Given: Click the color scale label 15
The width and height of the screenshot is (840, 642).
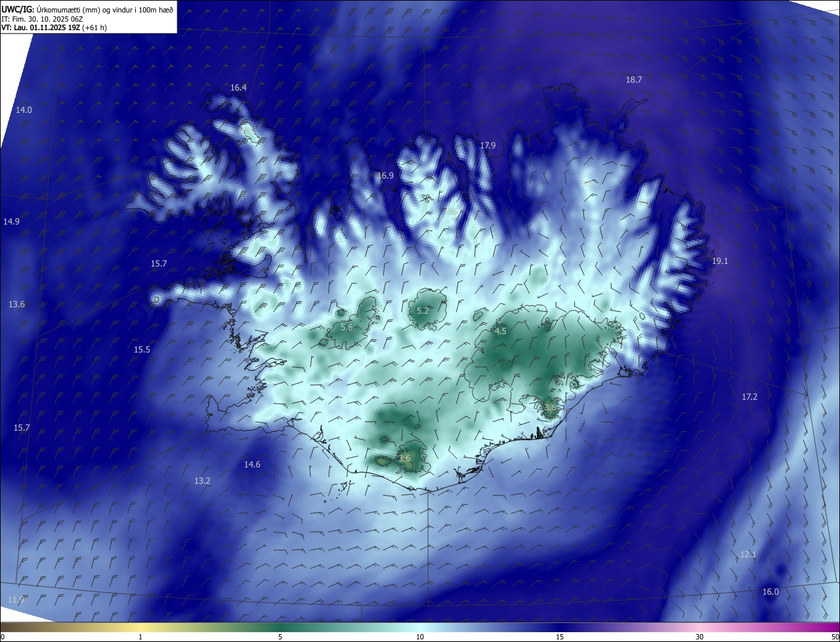Looking at the screenshot, I should 559,637.
